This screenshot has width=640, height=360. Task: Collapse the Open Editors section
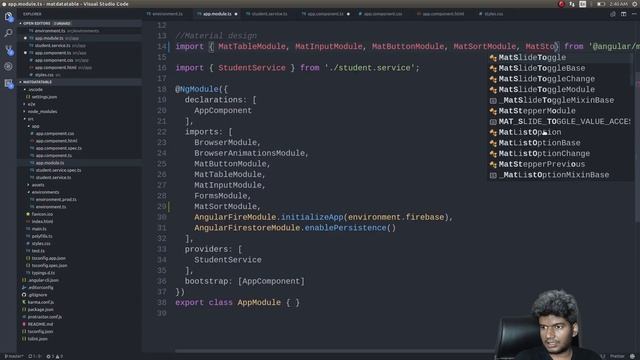pos(80,23)
